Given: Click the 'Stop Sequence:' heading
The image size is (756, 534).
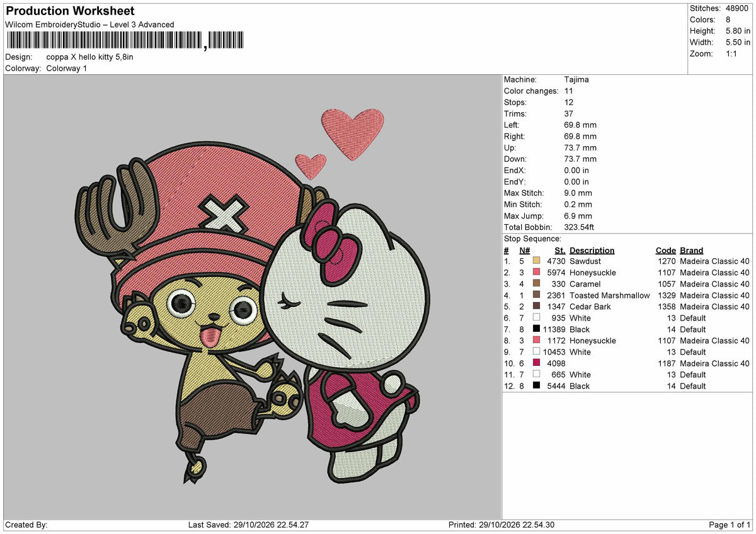Looking at the screenshot, I should coord(532,239).
